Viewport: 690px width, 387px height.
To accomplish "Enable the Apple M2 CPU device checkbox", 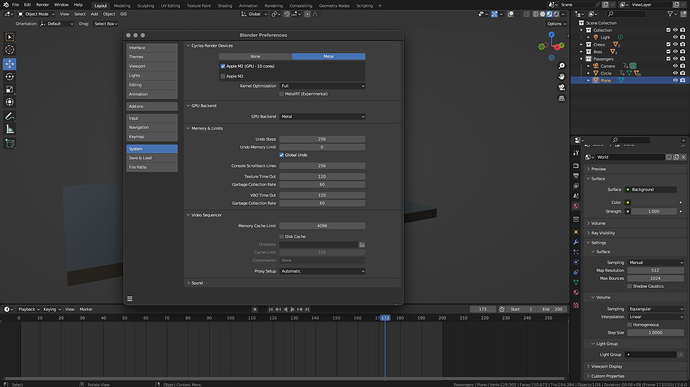I will click(x=223, y=76).
